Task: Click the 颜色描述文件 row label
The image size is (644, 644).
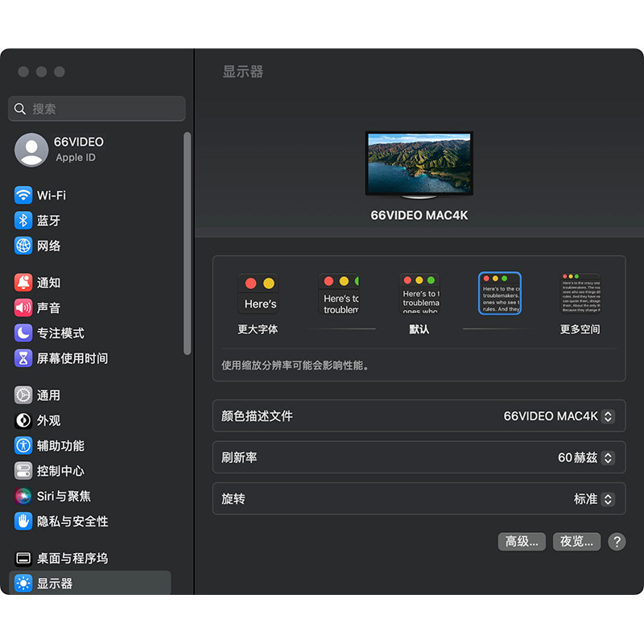Action: [257, 416]
